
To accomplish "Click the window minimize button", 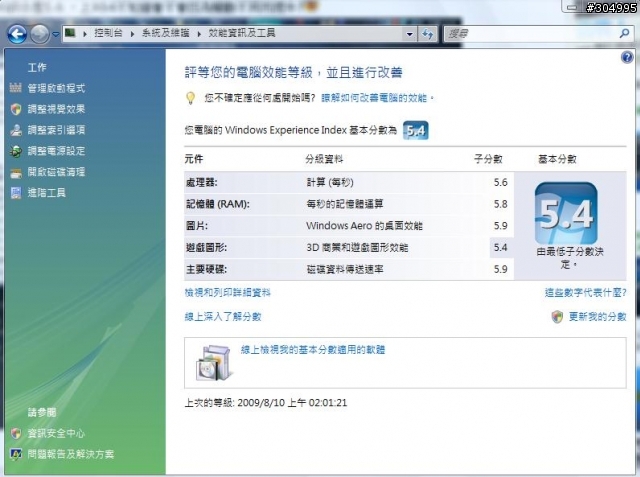I will pos(573,7).
